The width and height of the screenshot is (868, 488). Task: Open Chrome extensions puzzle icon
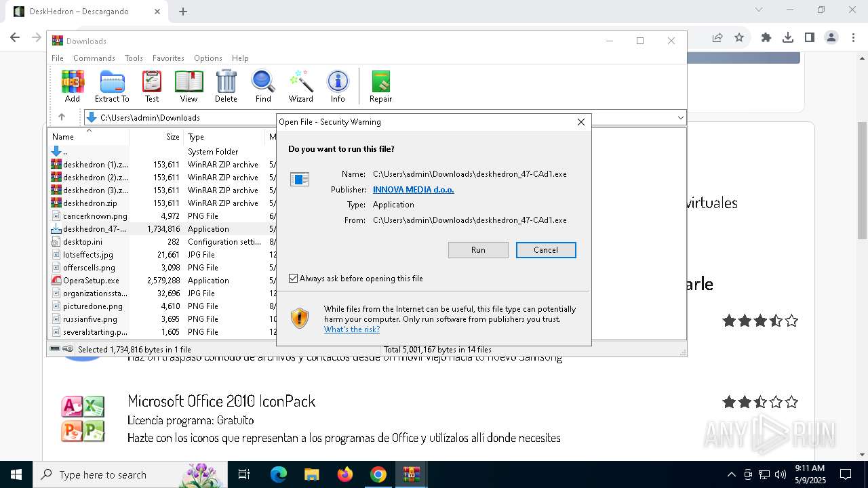coord(766,38)
